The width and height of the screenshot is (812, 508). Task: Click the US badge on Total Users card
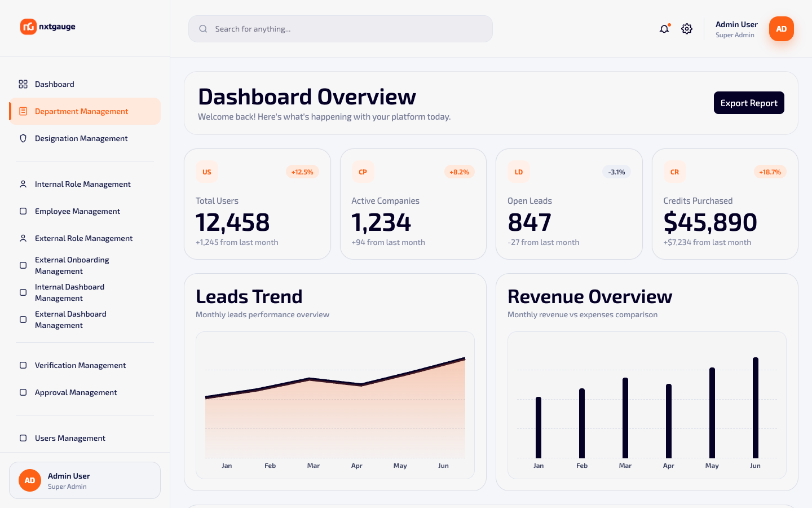coord(207,172)
